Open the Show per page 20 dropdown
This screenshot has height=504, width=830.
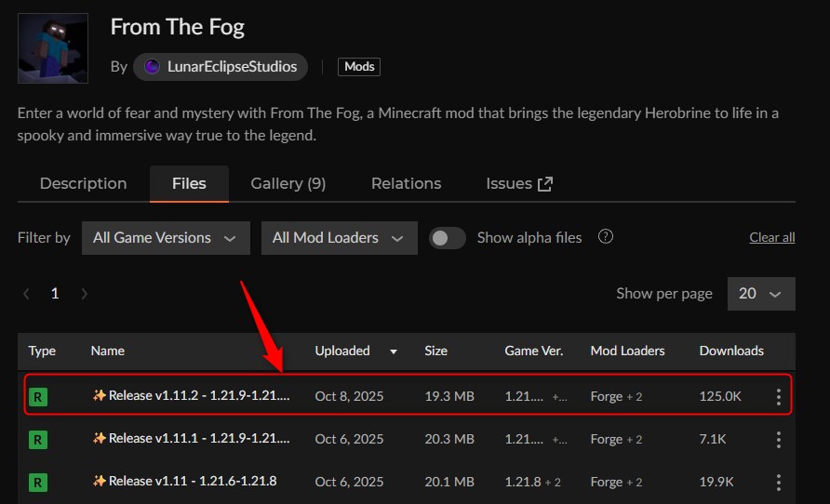(x=760, y=294)
